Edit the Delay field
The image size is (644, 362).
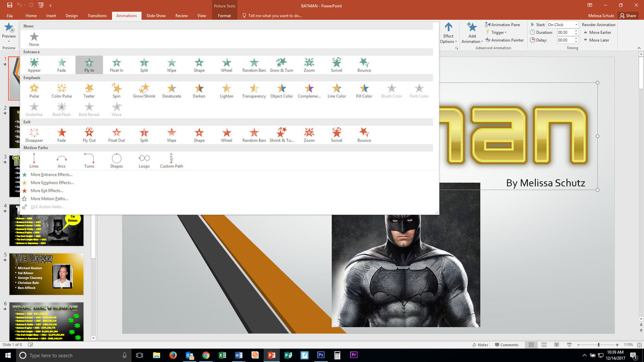[x=565, y=40]
